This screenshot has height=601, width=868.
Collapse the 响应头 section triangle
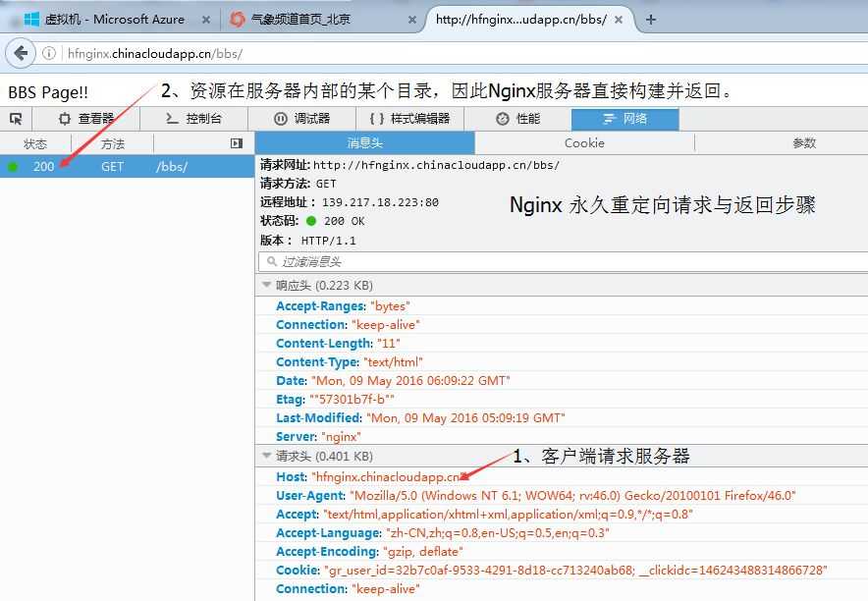(x=266, y=285)
